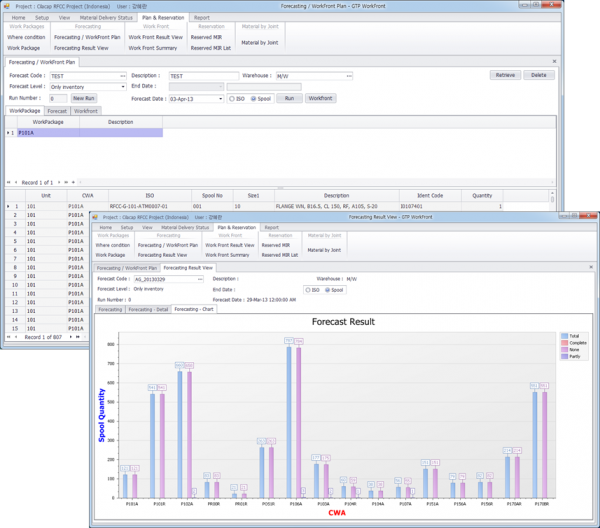Click the Retrieve button
Screen dimensions: 600x528
pyautogui.click(x=505, y=75)
